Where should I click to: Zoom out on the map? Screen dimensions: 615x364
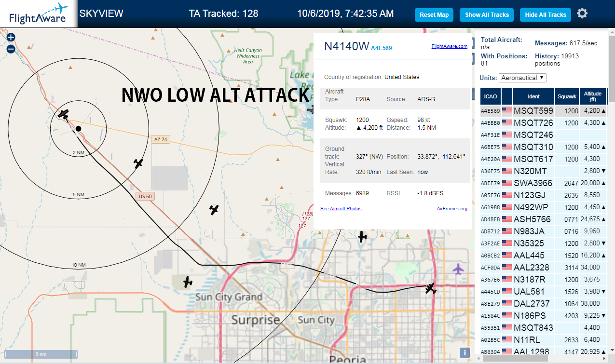coord(11,49)
